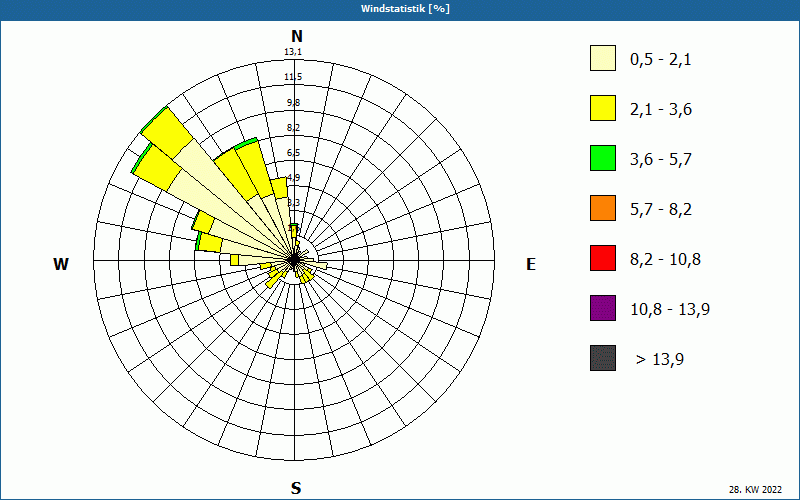This screenshot has width=800, height=500.
Task: Select the orange 5,7 - 8,2 legend swatch
Action: [x=603, y=208]
